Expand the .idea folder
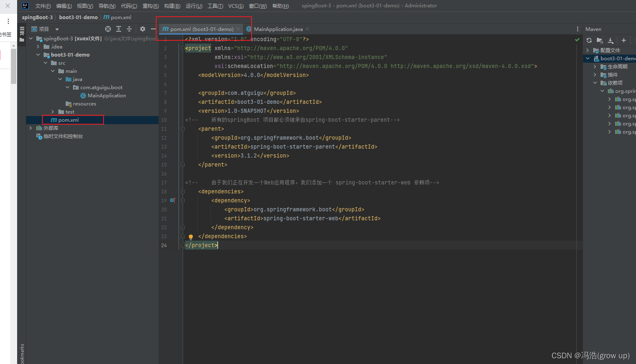 point(38,47)
